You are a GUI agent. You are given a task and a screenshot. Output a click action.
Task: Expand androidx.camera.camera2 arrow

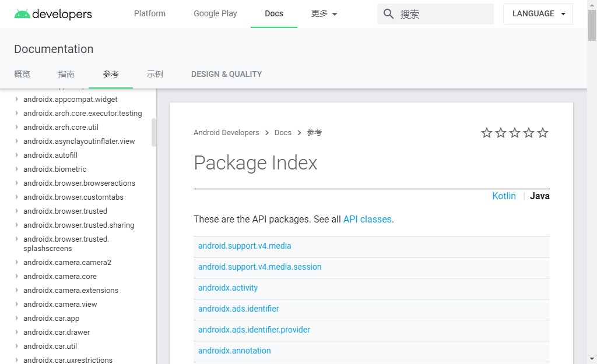[x=17, y=263]
